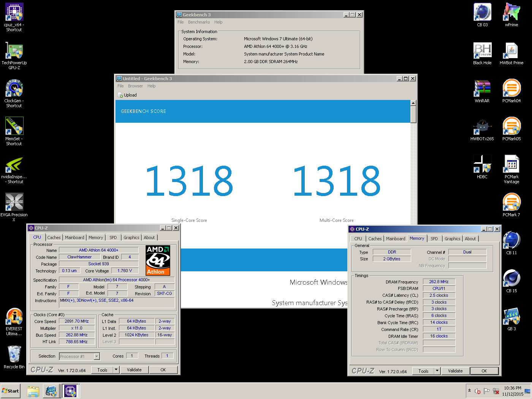Click Validate in left CPU-Z window

134,370
